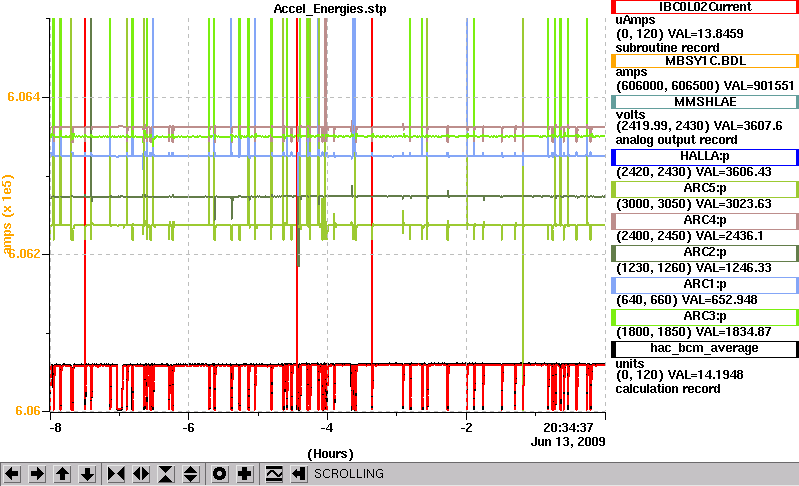Pan the graph left with the left arrow
The image size is (799, 486).
pyautogui.click(x=12, y=474)
